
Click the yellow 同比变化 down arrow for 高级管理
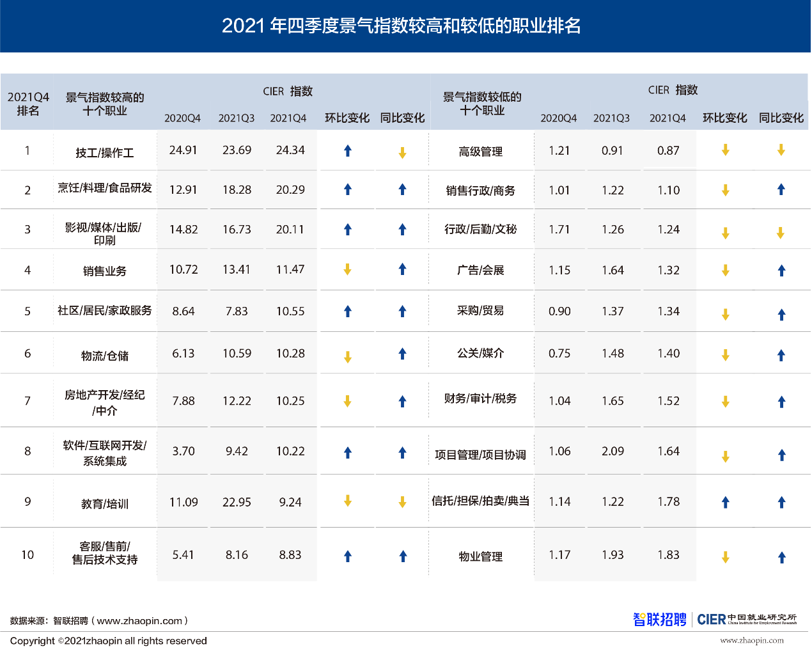click(781, 150)
